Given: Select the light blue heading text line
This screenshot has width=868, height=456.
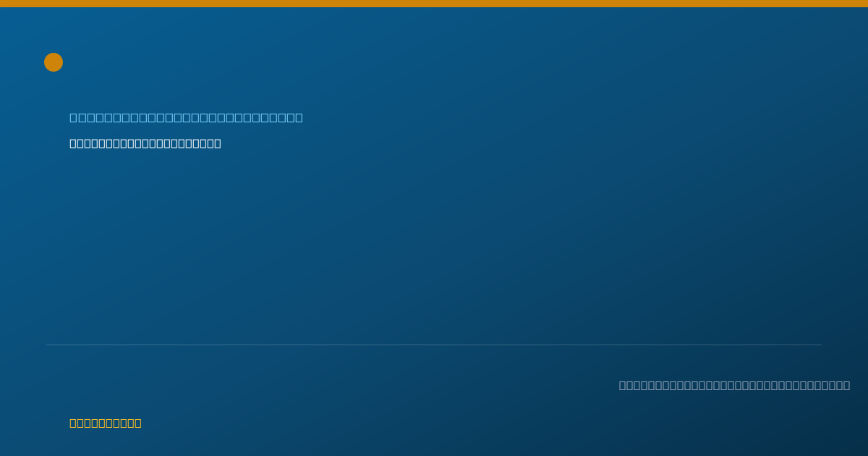Looking at the screenshot, I should [x=186, y=117].
